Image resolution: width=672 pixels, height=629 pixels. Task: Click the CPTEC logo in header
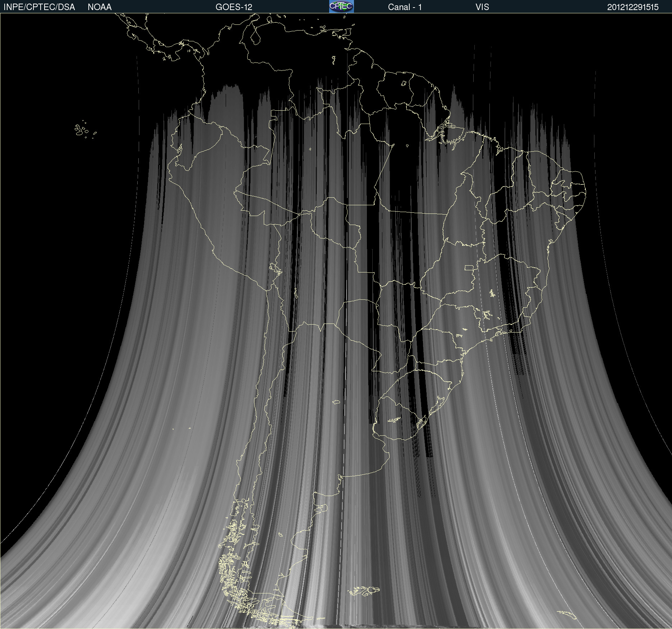(x=341, y=6)
